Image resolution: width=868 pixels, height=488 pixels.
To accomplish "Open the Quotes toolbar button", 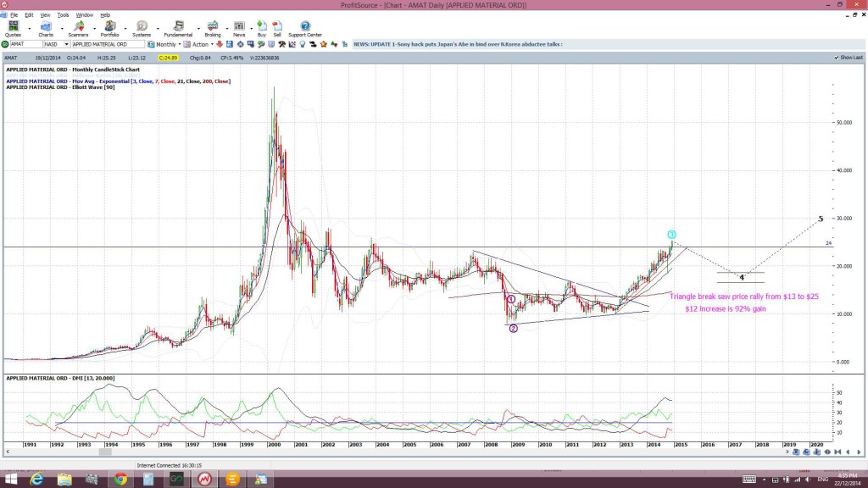I will click(x=13, y=29).
